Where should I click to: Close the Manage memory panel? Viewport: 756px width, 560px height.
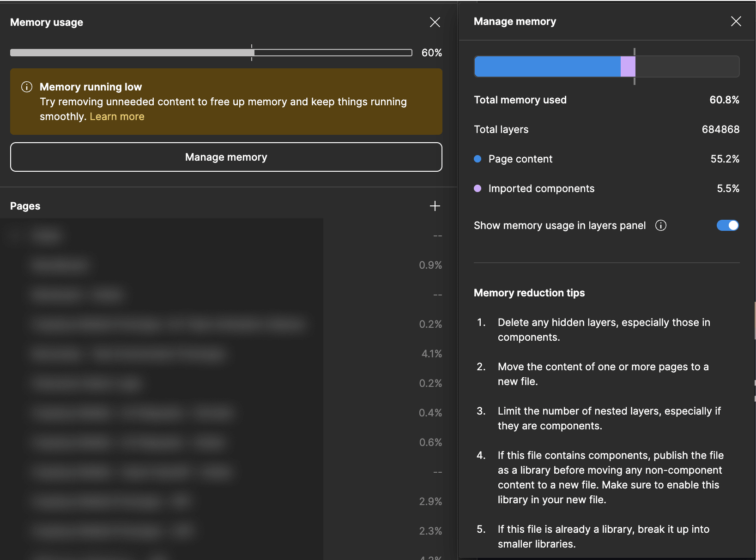coord(736,21)
